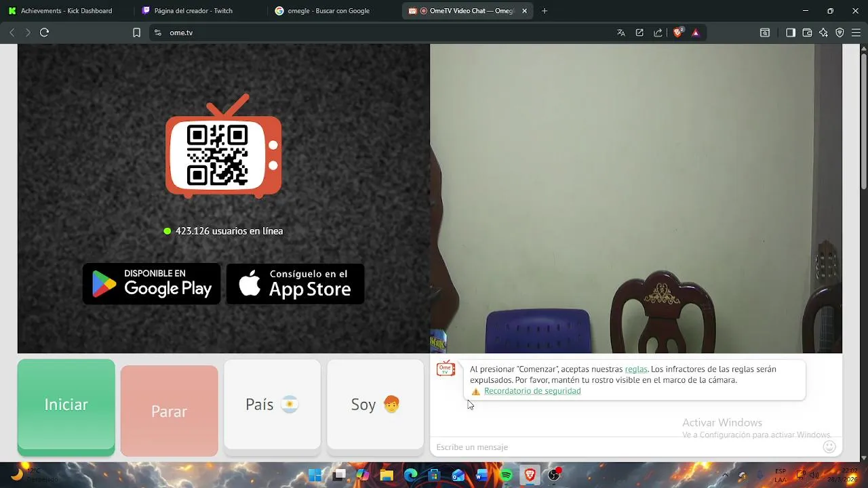
Task: Open the tab search icon in toolbar
Action: click(x=765, y=33)
